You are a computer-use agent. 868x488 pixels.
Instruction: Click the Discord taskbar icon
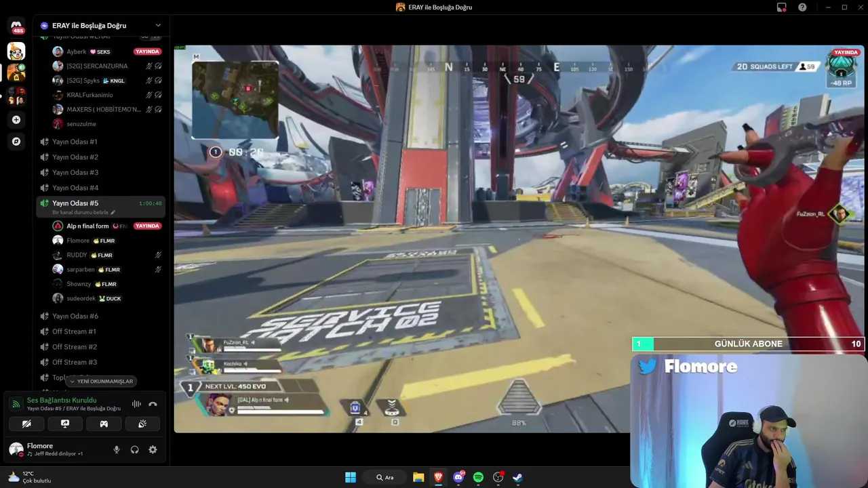click(458, 477)
